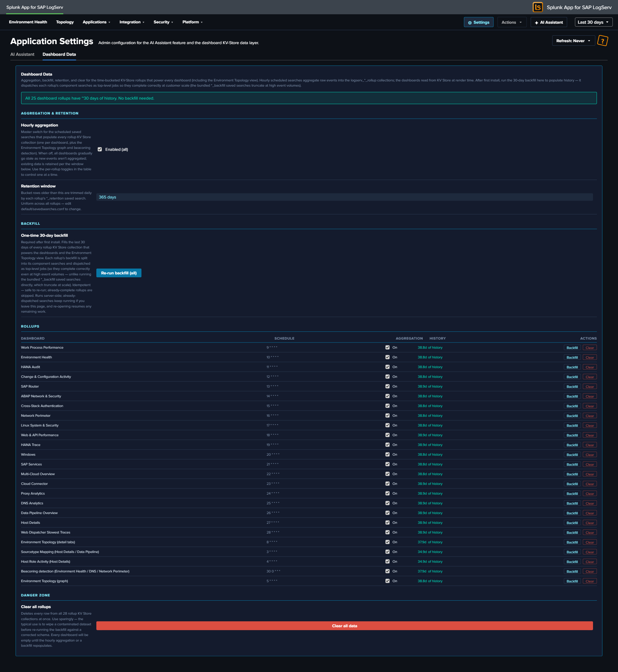The height and width of the screenshot is (672, 618).
Task: Click the schedule '30 0 * * *' cell
Action: 273,571
